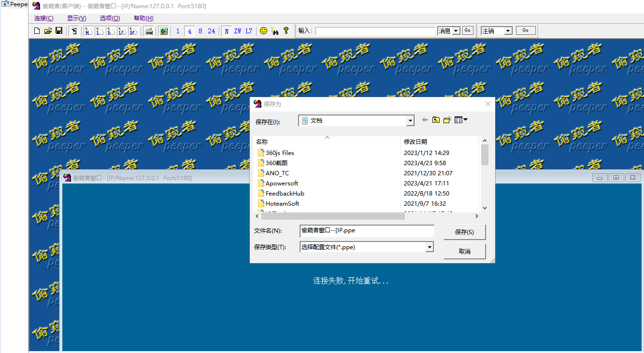Click the date 2022/8/18 12:50
This screenshot has width=644, height=353.
click(427, 193)
